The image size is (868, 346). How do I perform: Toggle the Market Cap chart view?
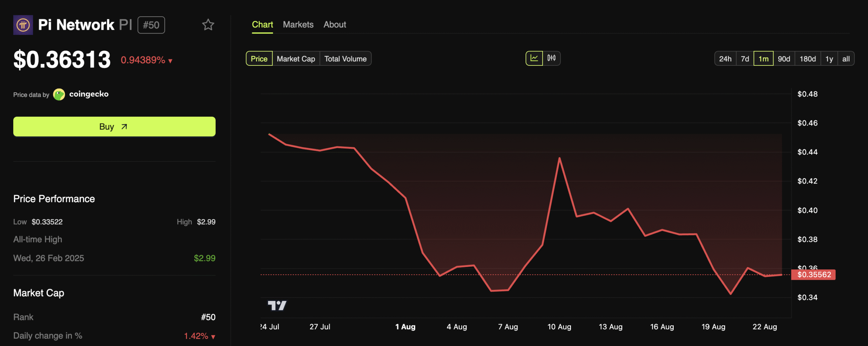click(x=295, y=58)
